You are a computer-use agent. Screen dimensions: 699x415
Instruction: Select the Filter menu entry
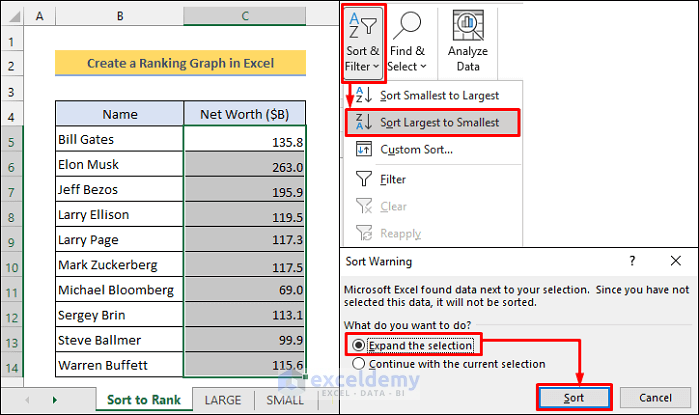click(x=393, y=179)
